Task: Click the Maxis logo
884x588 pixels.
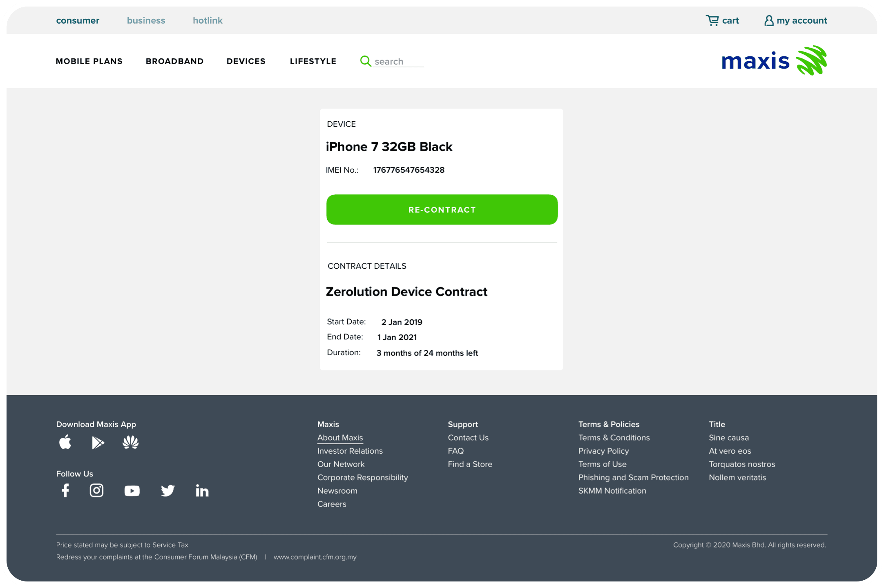Action: pyautogui.click(x=774, y=60)
